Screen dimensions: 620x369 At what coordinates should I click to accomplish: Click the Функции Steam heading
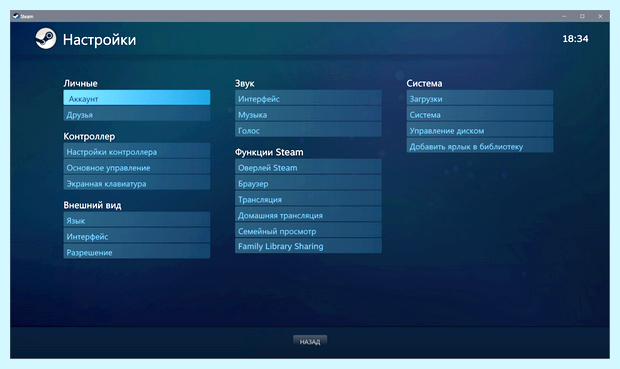[x=269, y=152]
